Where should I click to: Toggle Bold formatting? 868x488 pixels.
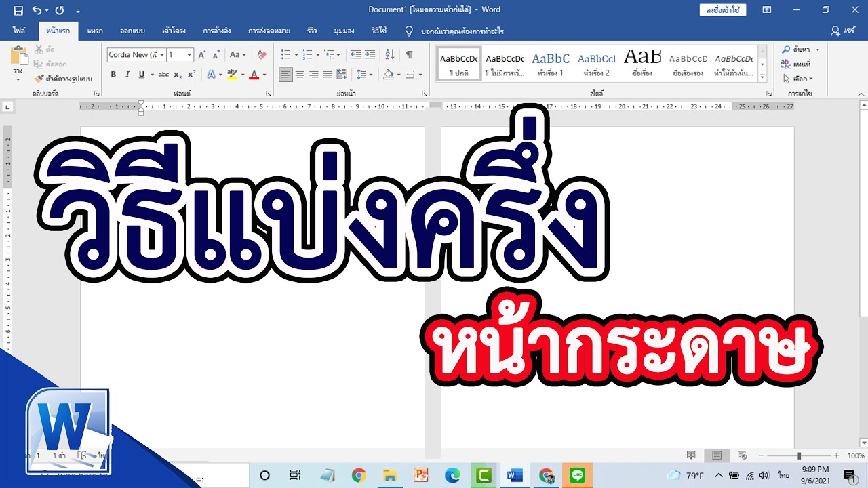[x=113, y=75]
